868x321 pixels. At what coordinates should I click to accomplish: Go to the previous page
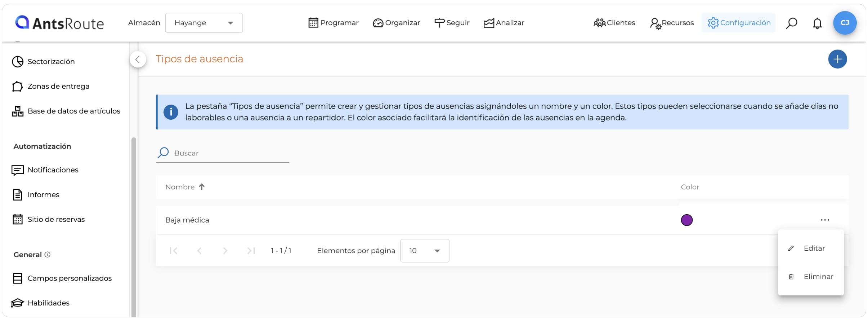tap(199, 251)
